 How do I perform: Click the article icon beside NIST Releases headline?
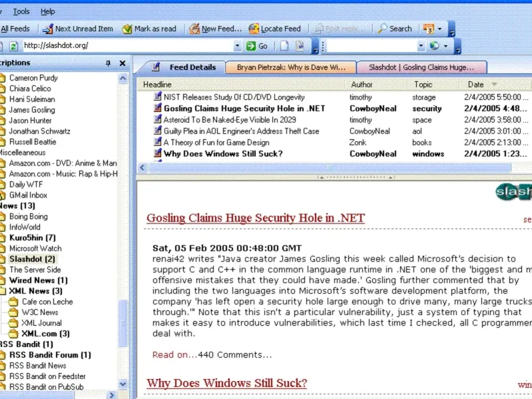coord(158,96)
